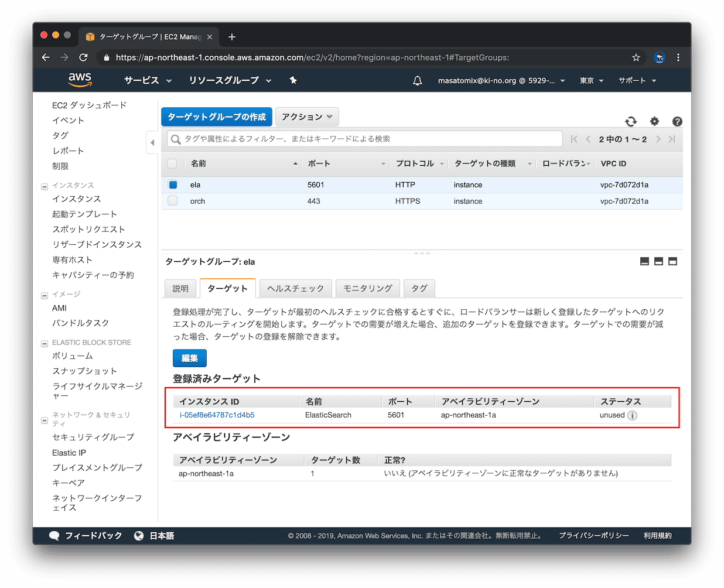Show info icon next to unused status
Viewport: 724px width, 588px height.
(x=632, y=415)
